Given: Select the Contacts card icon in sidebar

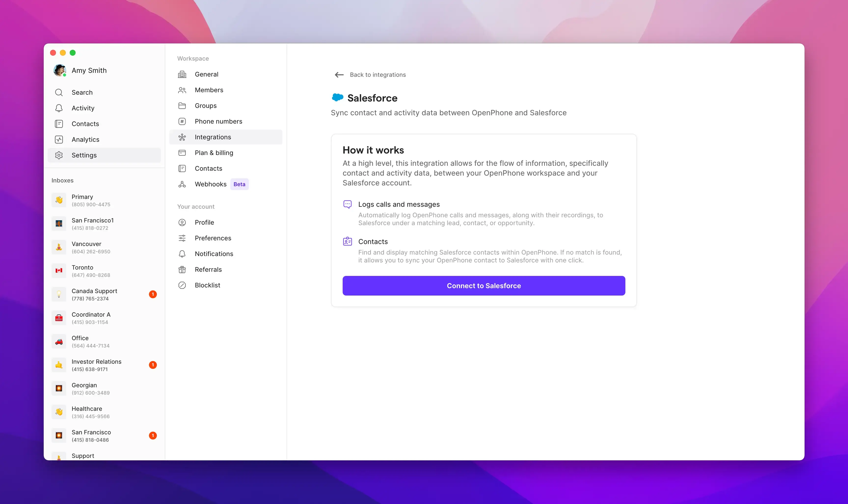Looking at the screenshot, I should click(59, 124).
